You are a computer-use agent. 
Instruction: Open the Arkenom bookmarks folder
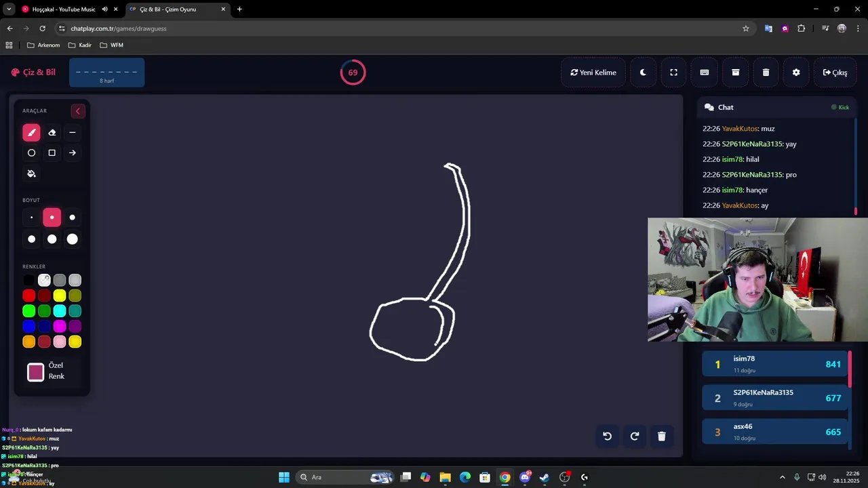pos(43,45)
